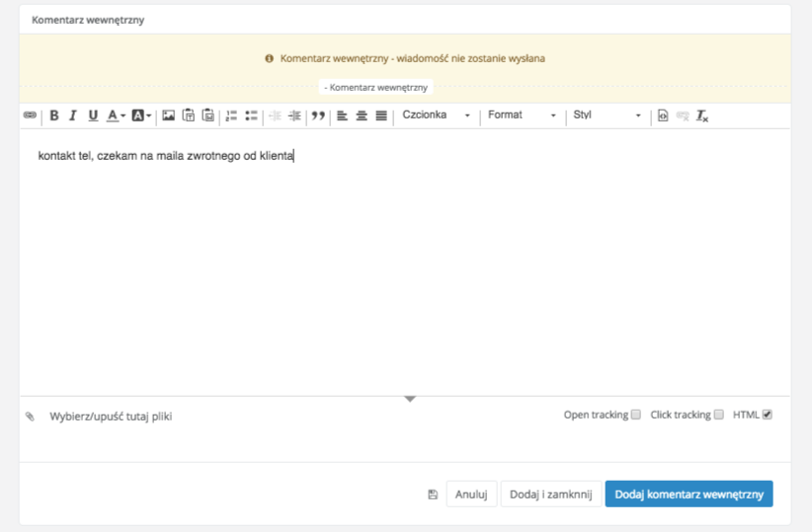Image resolution: width=812 pixels, height=532 pixels.
Task: Click the editor collapse triangle handle
Action: (410, 399)
